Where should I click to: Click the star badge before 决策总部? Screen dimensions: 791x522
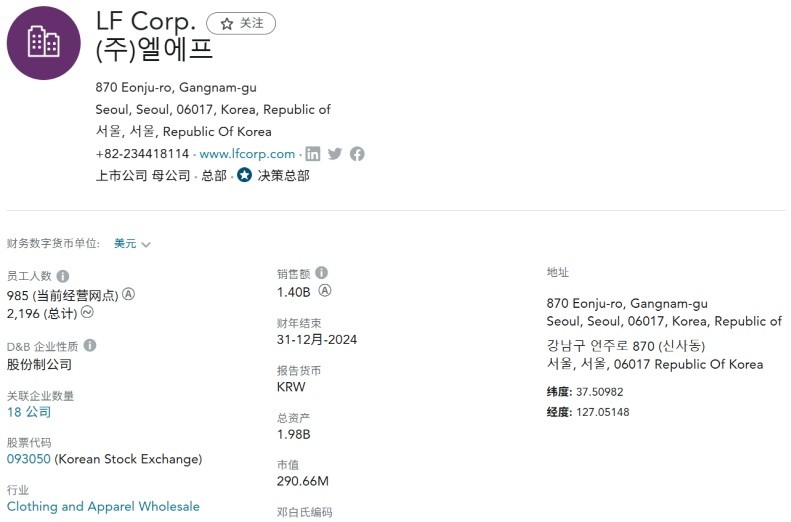(244, 175)
